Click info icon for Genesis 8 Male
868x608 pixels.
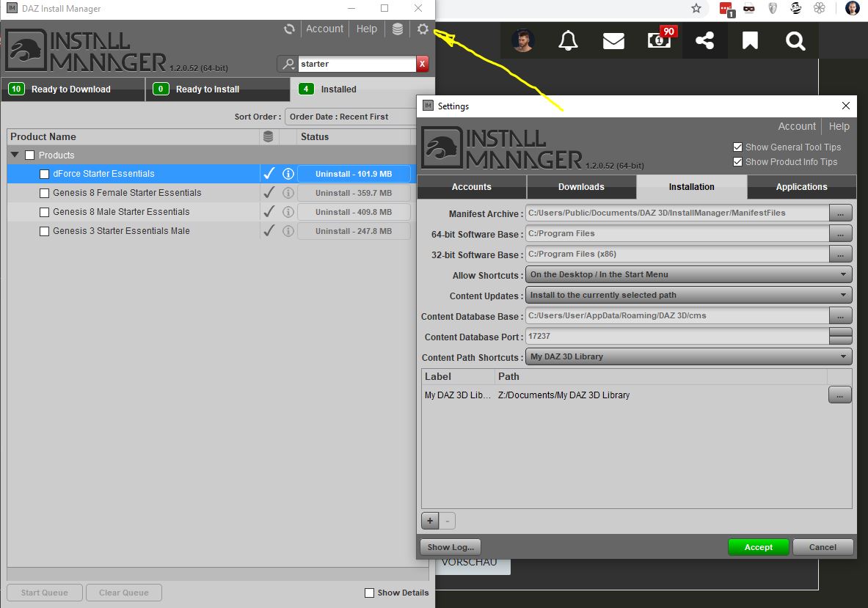click(288, 212)
